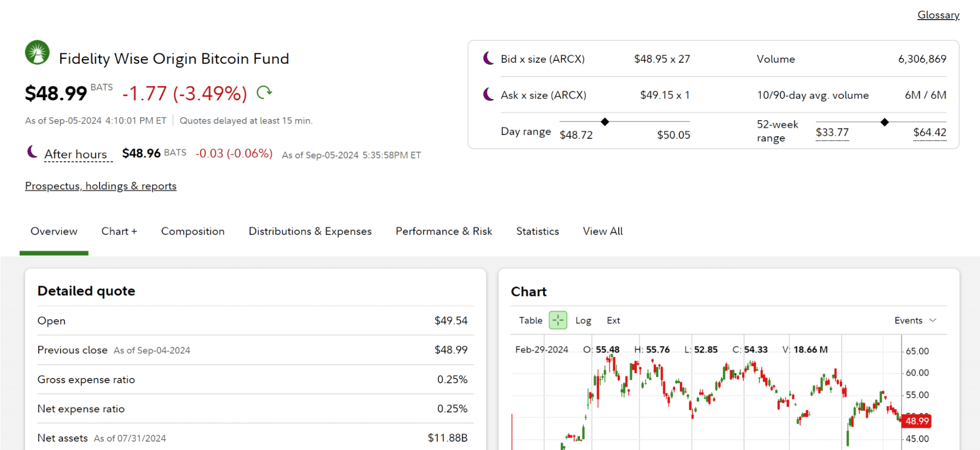Click the moon icon beside After hours
Screen dimensions: 980x450
click(32, 152)
